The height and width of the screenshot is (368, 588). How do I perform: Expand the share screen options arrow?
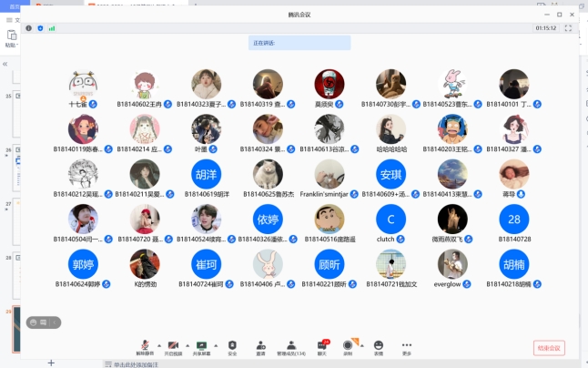tap(216, 344)
